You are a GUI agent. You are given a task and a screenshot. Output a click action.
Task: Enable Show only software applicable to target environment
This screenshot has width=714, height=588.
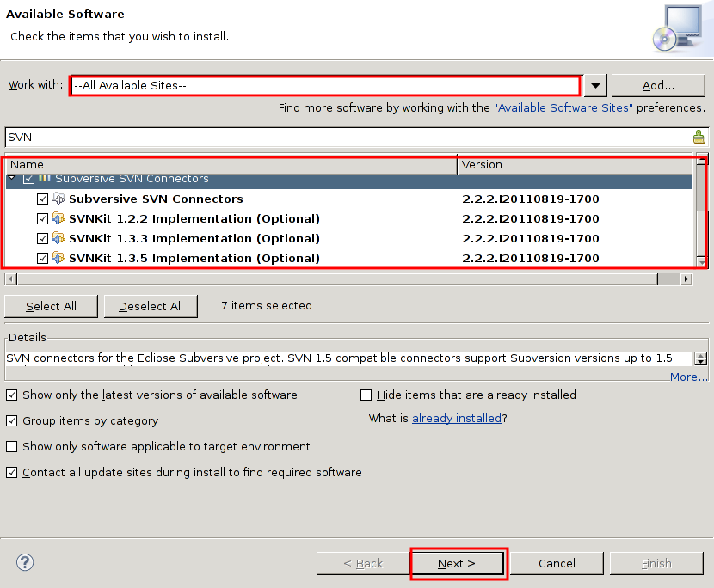12,446
